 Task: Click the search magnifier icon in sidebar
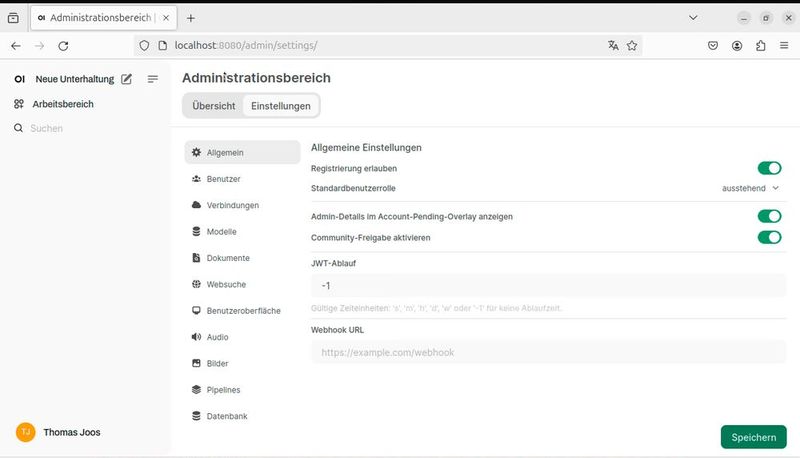coord(18,129)
